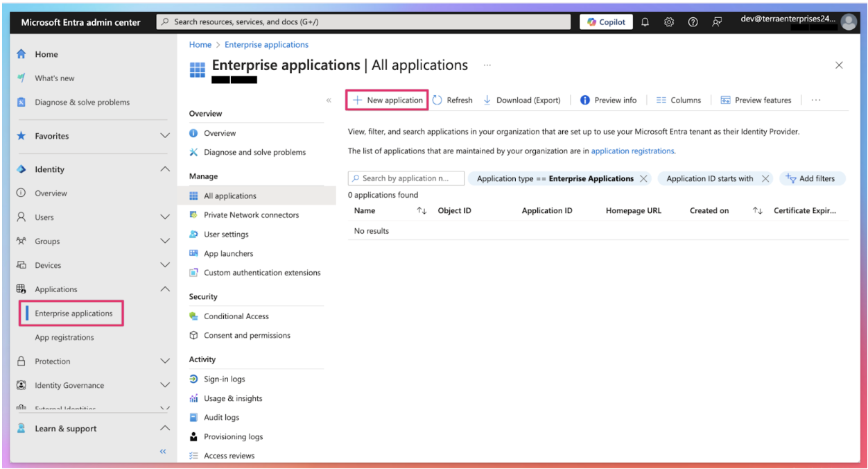Click the Consent and permissions icon
Screen dimensions: 868x469
pyautogui.click(x=194, y=336)
